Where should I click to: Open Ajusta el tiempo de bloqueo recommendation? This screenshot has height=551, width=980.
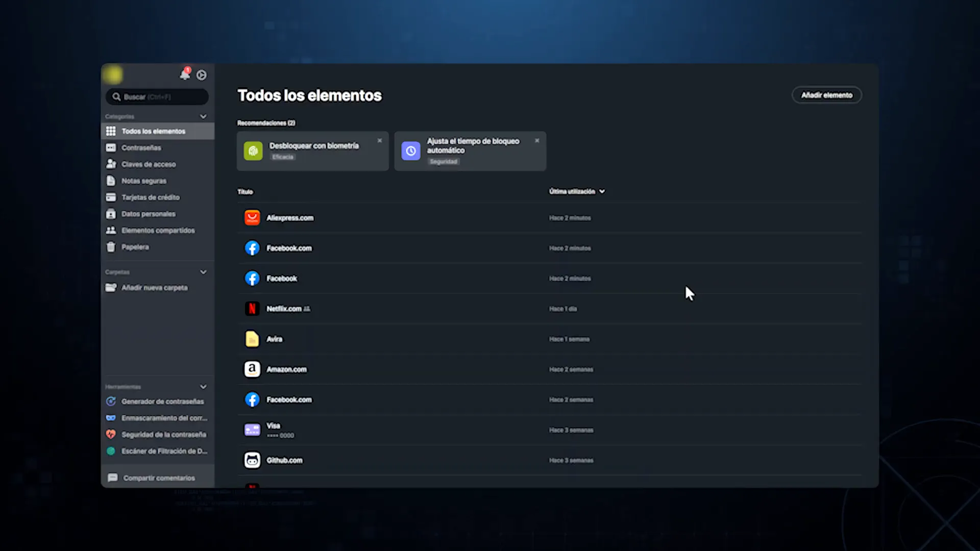click(x=470, y=151)
